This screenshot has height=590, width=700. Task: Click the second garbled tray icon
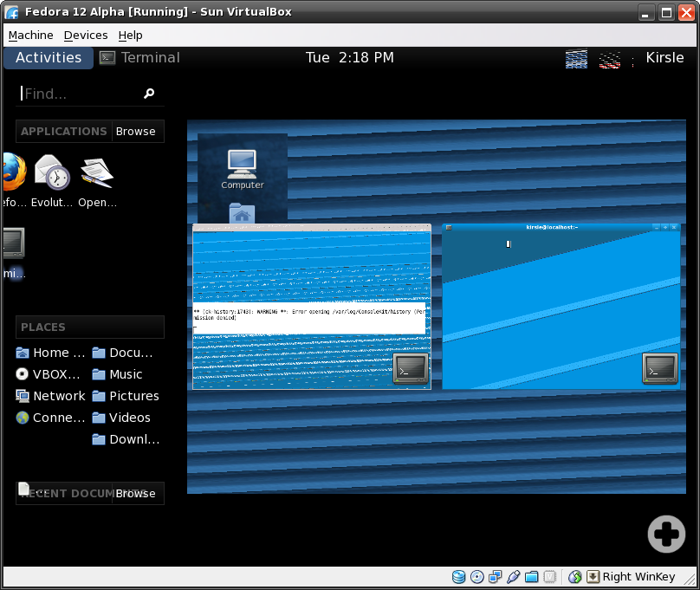[610, 60]
